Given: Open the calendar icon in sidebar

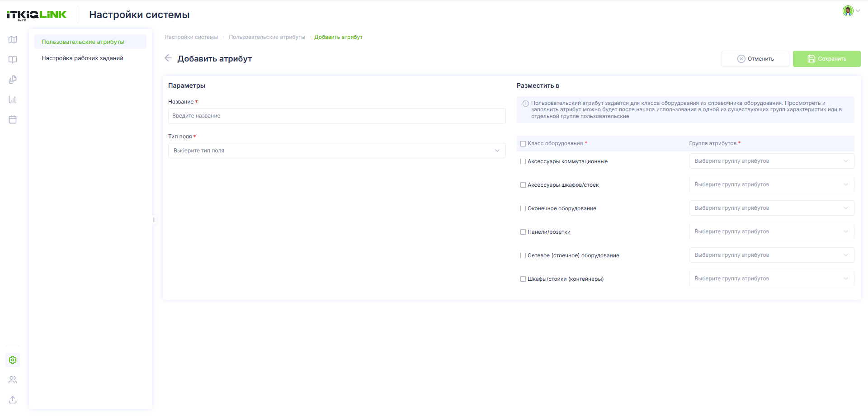Looking at the screenshot, I should (x=13, y=119).
